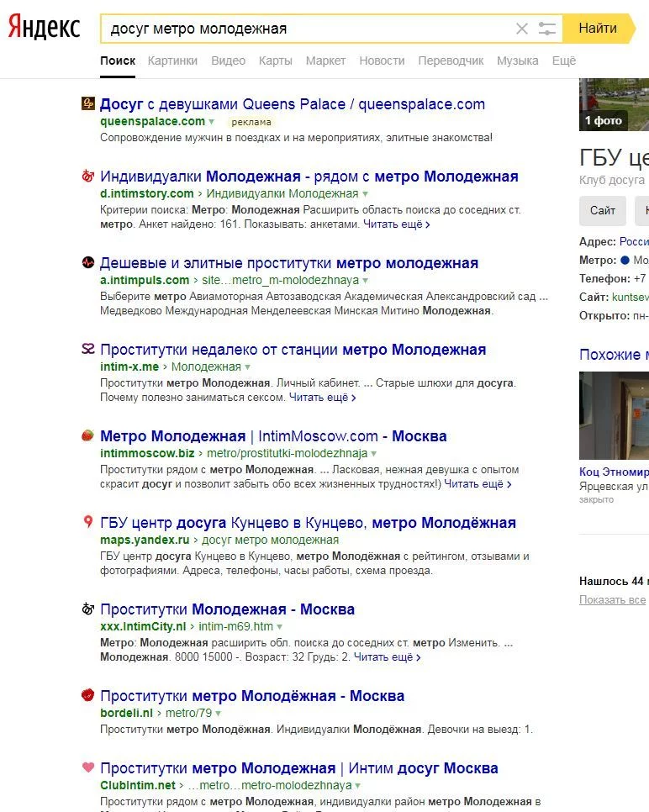The width and height of the screenshot is (649, 812).
Task: Open the queenspalace.com green URL
Action: (x=152, y=121)
